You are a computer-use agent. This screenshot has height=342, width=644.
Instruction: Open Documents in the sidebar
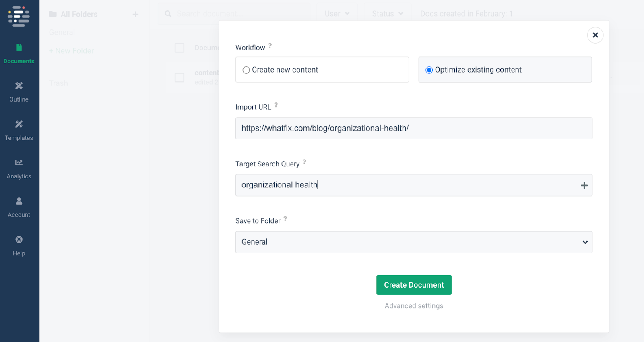coord(19,53)
